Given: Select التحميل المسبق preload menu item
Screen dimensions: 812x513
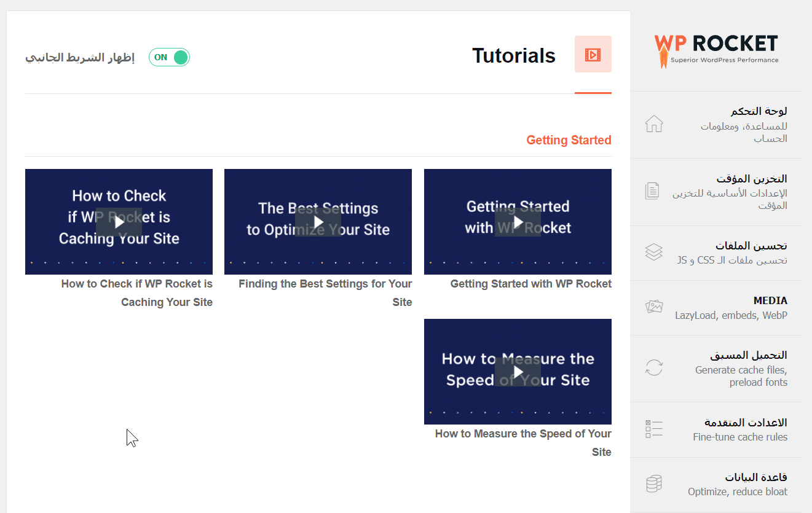Looking at the screenshot, I should [717, 369].
